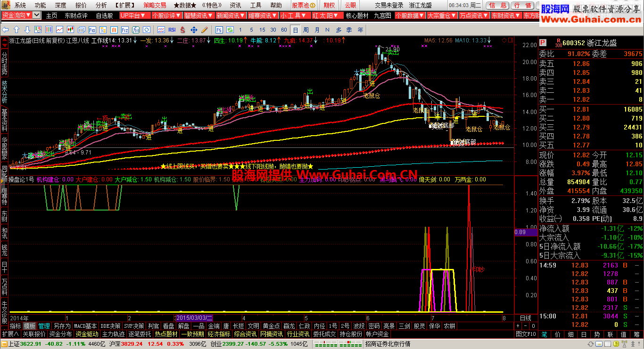Click the 云眼 button
Viewport: 644px width, 349px height.
350,5
